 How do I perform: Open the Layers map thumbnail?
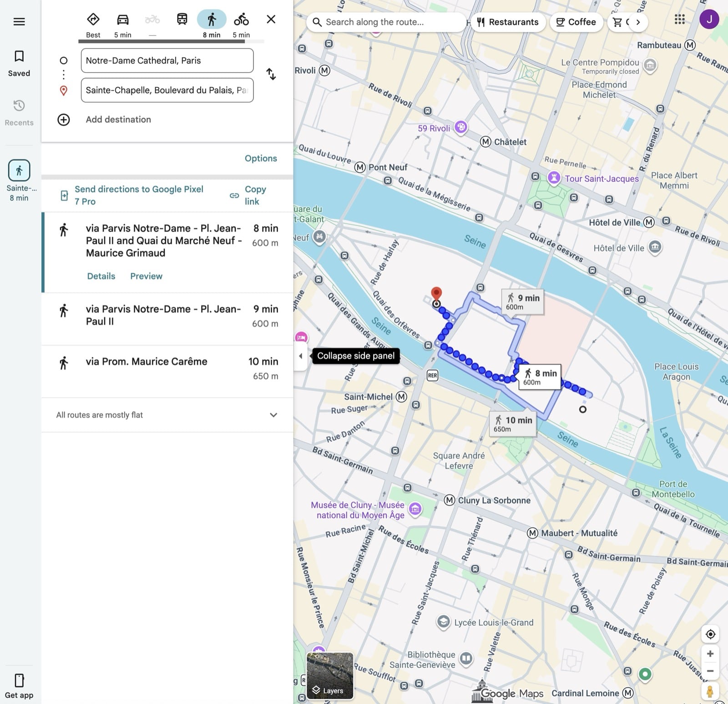330,676
